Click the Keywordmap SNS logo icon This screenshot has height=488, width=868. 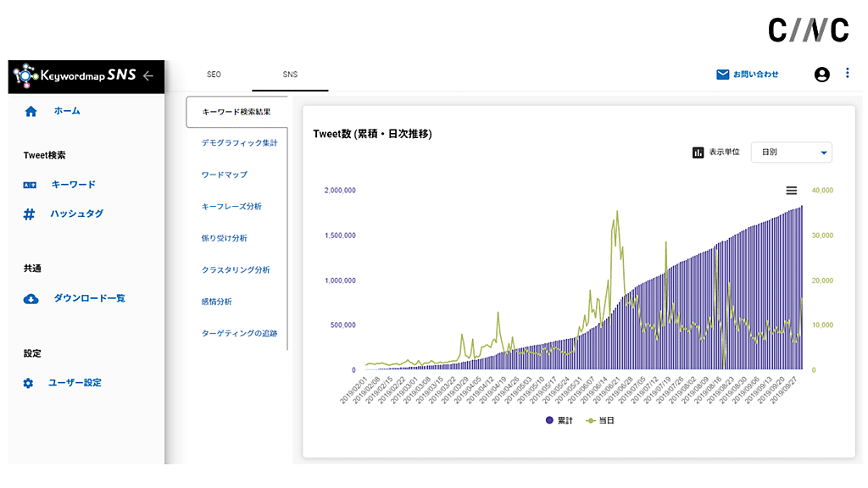[x=25, y=75]
